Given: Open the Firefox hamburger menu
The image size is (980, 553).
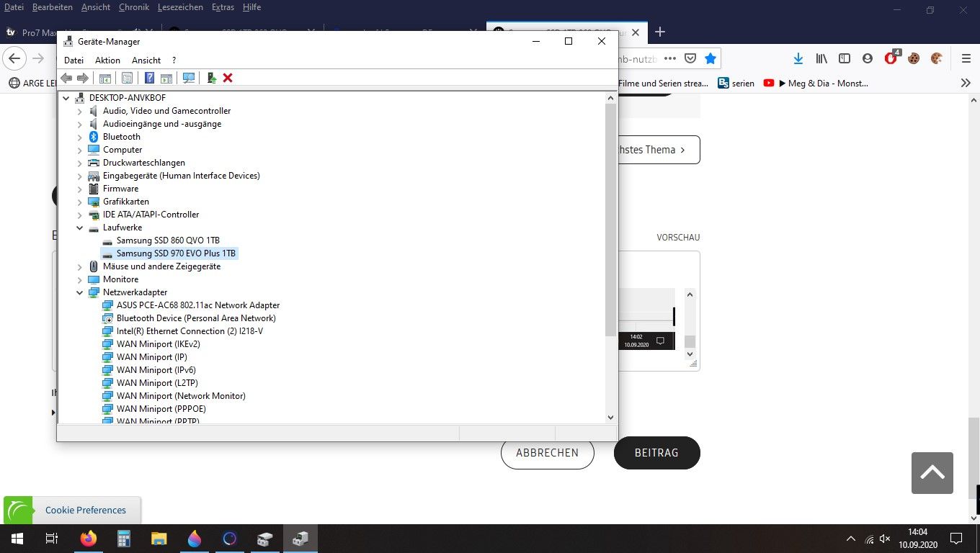Looking at the screenshot, I should (x=966, y=58).
